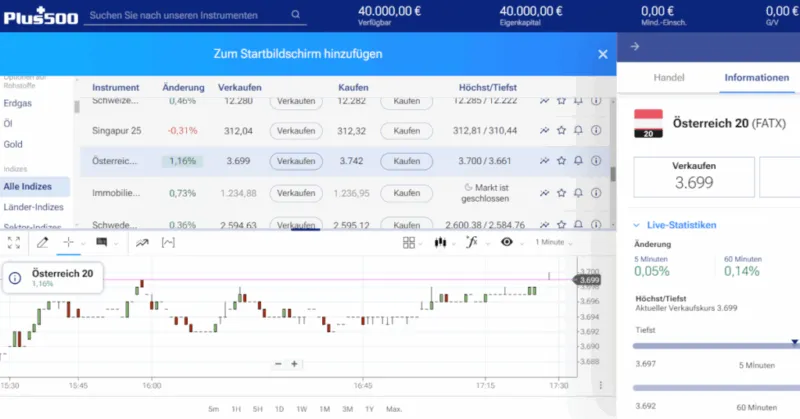Open the Plus500 logo home

click(41, 16)
